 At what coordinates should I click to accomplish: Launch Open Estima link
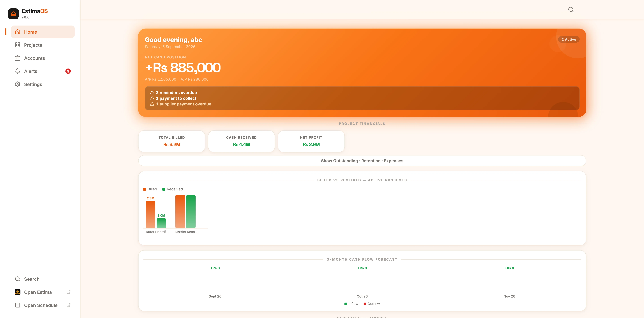[x=43, y=292]
